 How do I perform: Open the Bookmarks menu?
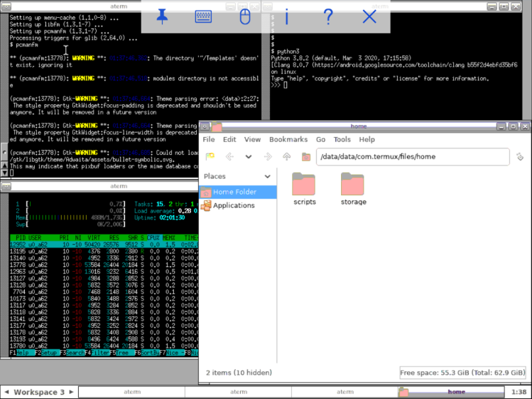pos(288,140)
